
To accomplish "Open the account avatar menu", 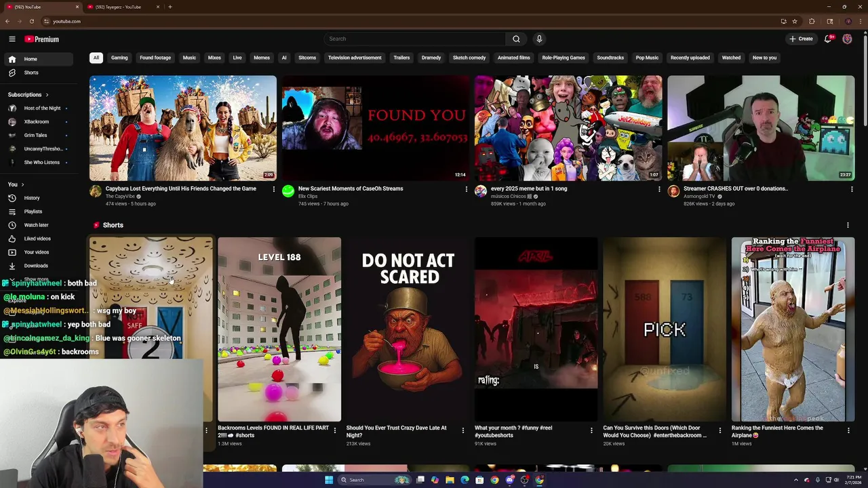I will click(847, 39).
